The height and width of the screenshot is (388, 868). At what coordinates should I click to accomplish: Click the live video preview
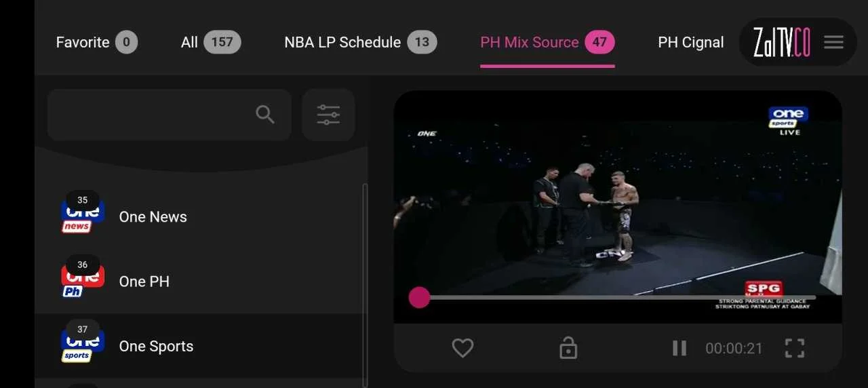tap(618, 207)
